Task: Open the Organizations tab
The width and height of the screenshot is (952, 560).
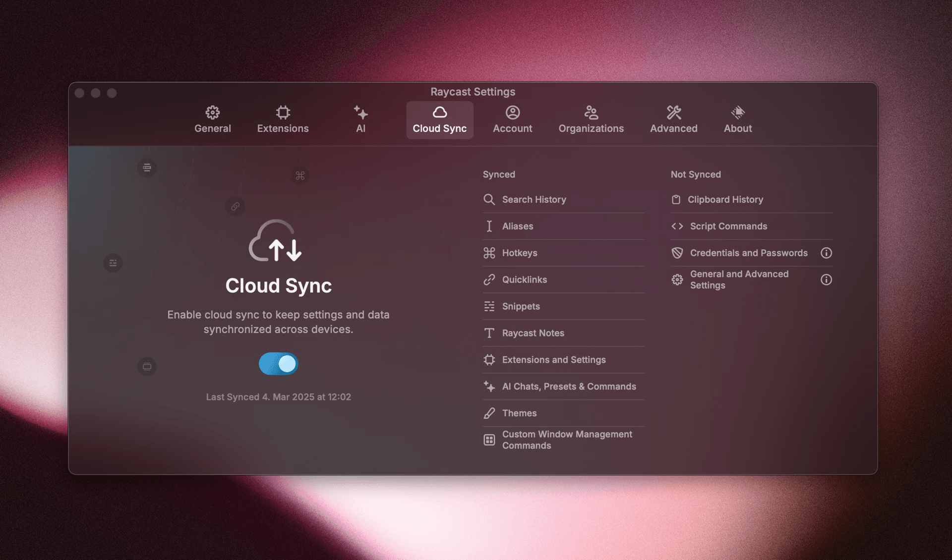Action: tap(591, 119)
